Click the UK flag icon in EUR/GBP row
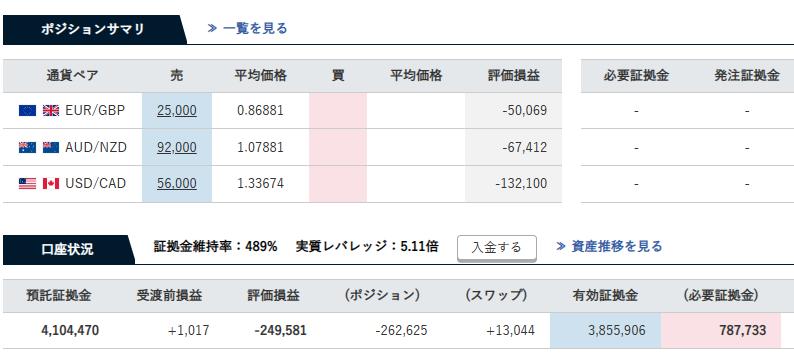This screenshot has width=794, height=363. pyautogui.click(x=51, y=110)
